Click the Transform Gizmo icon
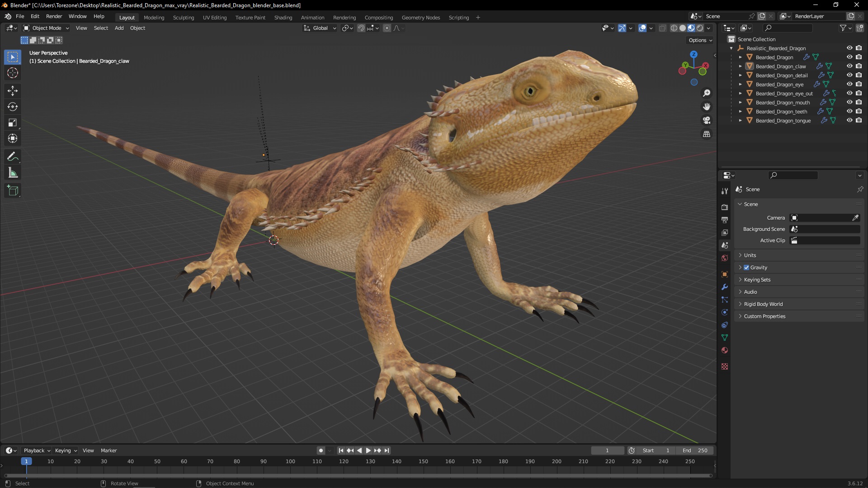This screenshot has width=868, height=488. pos(622,28)
